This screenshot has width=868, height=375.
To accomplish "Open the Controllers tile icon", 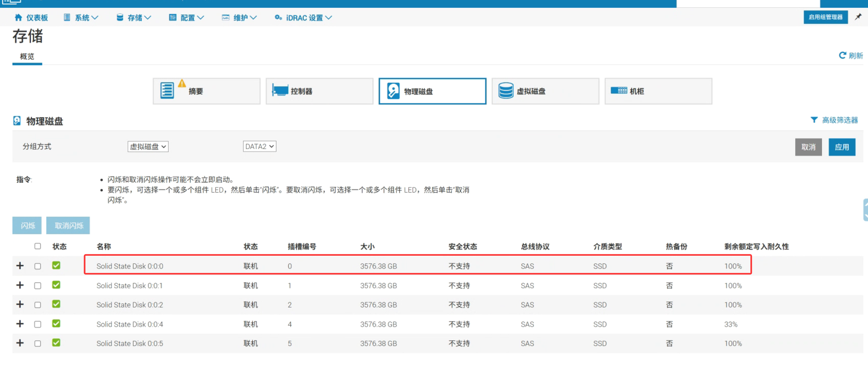I will tap(280, 91).
